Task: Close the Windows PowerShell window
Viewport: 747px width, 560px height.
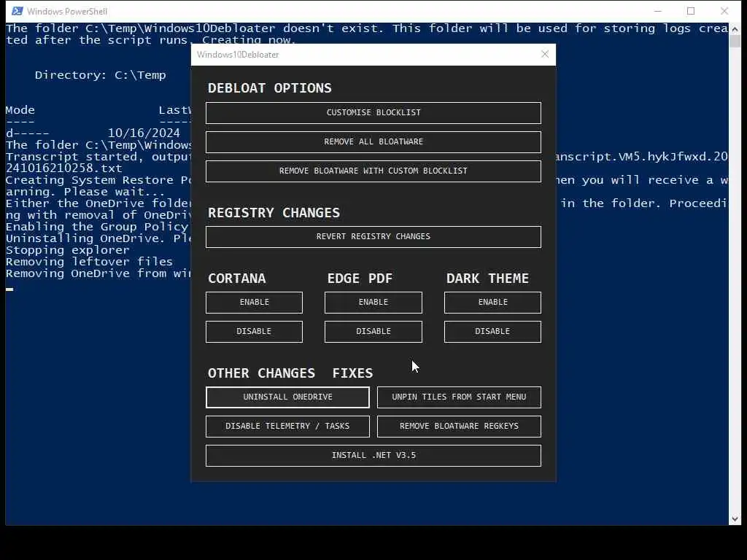Action: click(724, 11)
